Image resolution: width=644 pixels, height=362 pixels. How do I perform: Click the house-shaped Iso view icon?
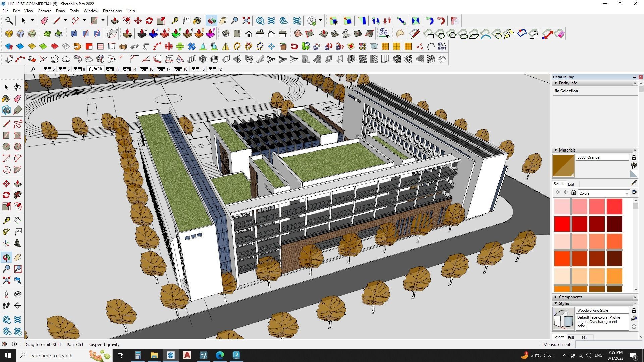[x=226, y=34]
